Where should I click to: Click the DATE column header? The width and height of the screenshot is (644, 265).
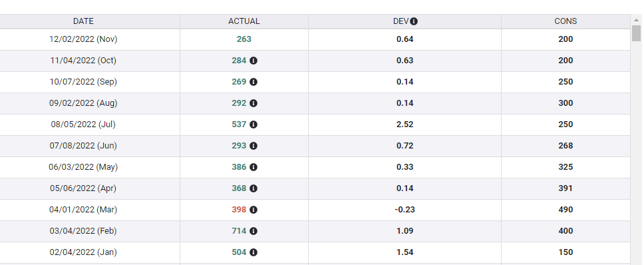click(x=83, y=21)
